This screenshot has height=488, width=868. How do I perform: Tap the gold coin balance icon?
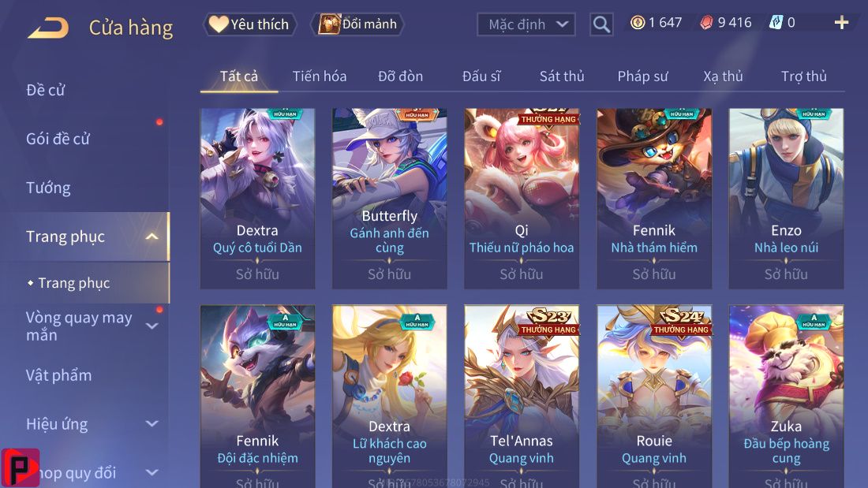(x=638, y=23)
